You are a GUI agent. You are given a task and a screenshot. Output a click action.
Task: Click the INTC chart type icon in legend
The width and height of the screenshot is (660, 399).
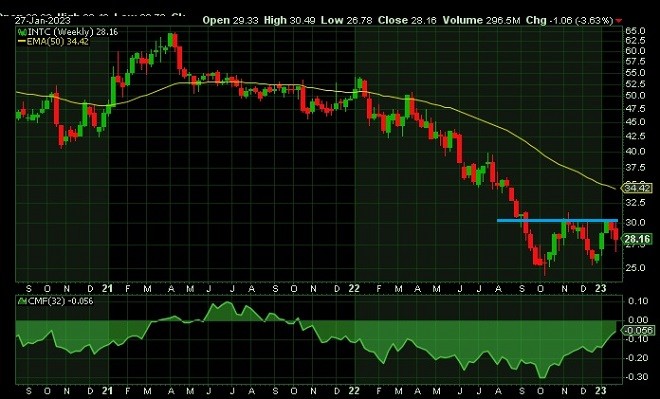(x=21, y=32)
